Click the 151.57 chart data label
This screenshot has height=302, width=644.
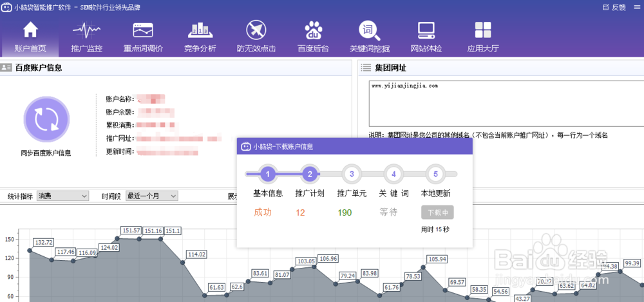pos(131,231)
